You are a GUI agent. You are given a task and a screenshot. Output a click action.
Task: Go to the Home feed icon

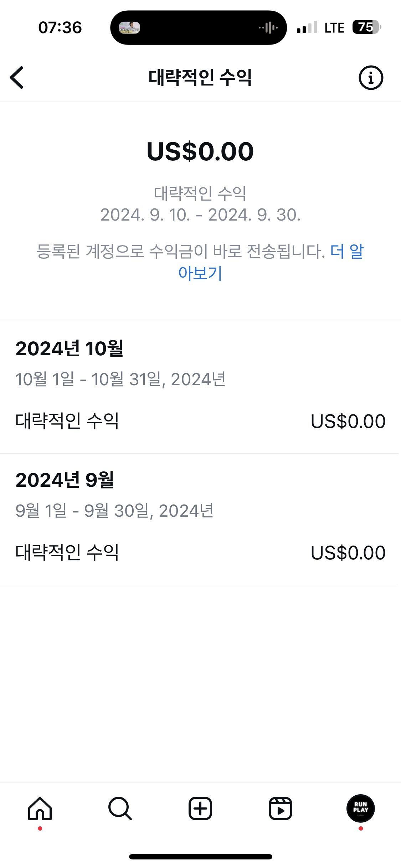40,808
